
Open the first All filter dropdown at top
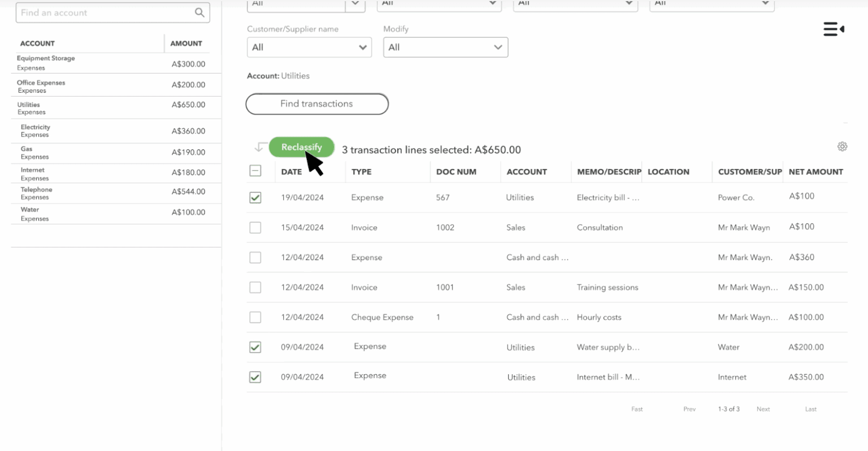[x=305, y=5]
